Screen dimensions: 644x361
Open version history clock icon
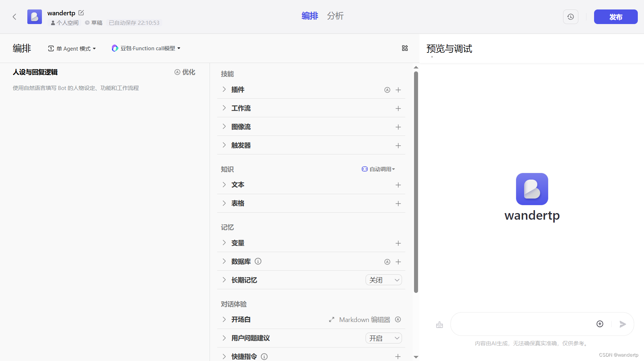pos(571,17)
